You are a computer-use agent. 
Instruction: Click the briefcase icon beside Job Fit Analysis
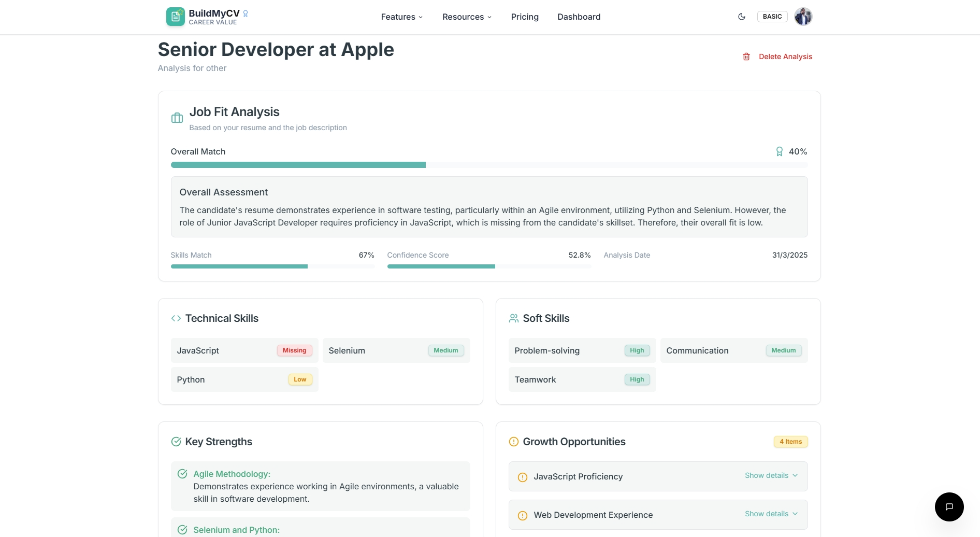pos(177,118)
